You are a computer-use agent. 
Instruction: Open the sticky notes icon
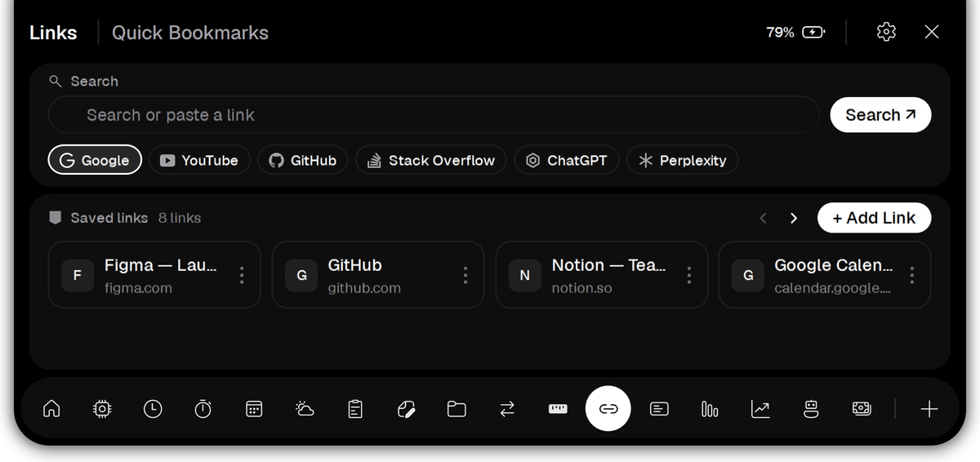[x=406, y=409]
